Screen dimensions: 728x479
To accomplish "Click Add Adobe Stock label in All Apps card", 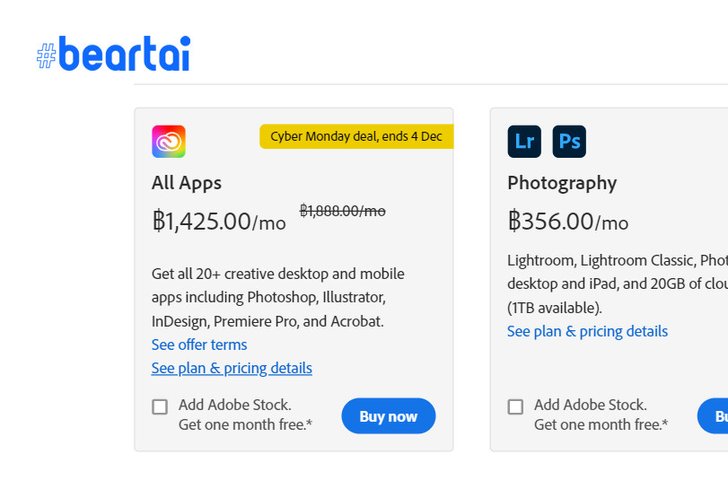I will click(235, 405).
